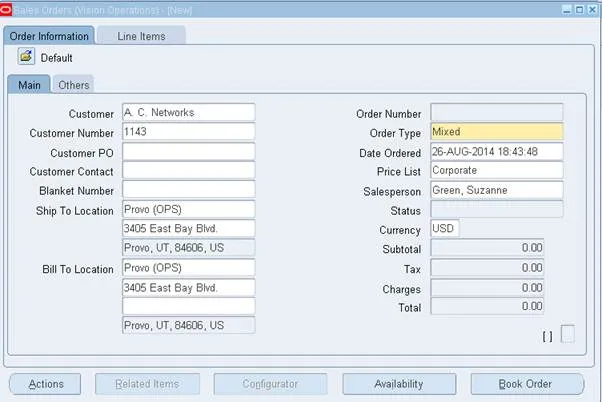Click the Salesperson field Green, Suzanne
The width and height of the screenshot is (602, 402).
(497, 190)
